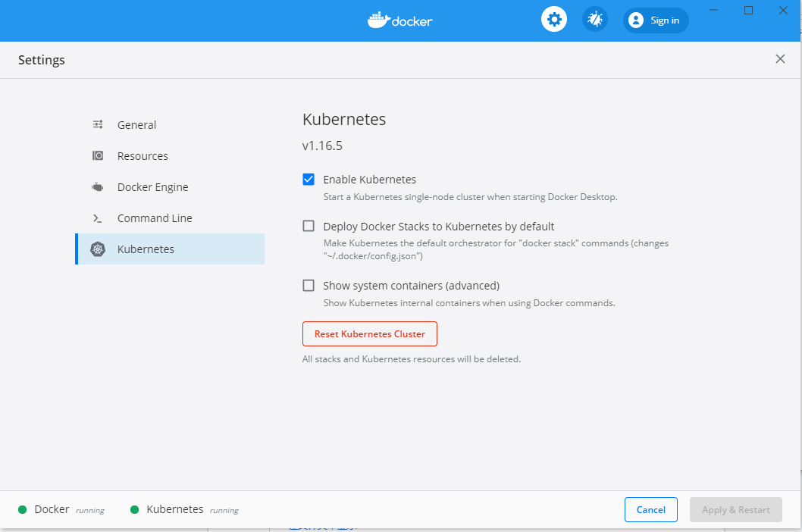Click the Kubernetes wheel icon
The image size is (802, 532).
click(x=98, y=249)
